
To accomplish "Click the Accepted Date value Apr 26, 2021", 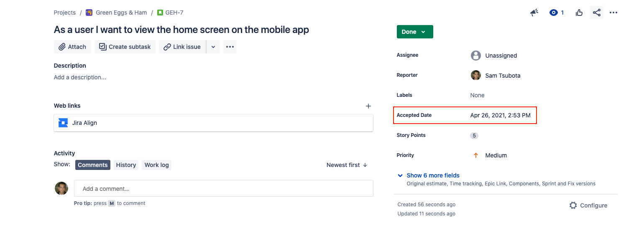I will (500, 115).
